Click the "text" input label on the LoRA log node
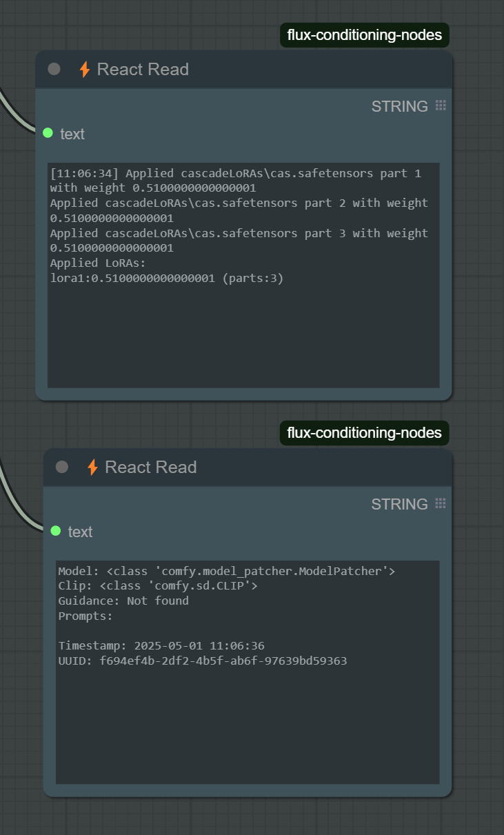 pos(72,134)
